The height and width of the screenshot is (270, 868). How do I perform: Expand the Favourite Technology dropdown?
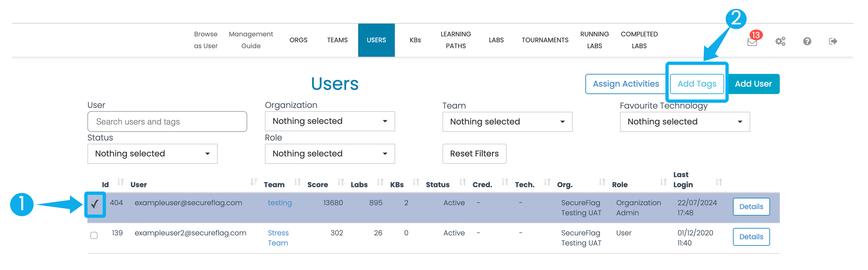[x=685, y=122]
